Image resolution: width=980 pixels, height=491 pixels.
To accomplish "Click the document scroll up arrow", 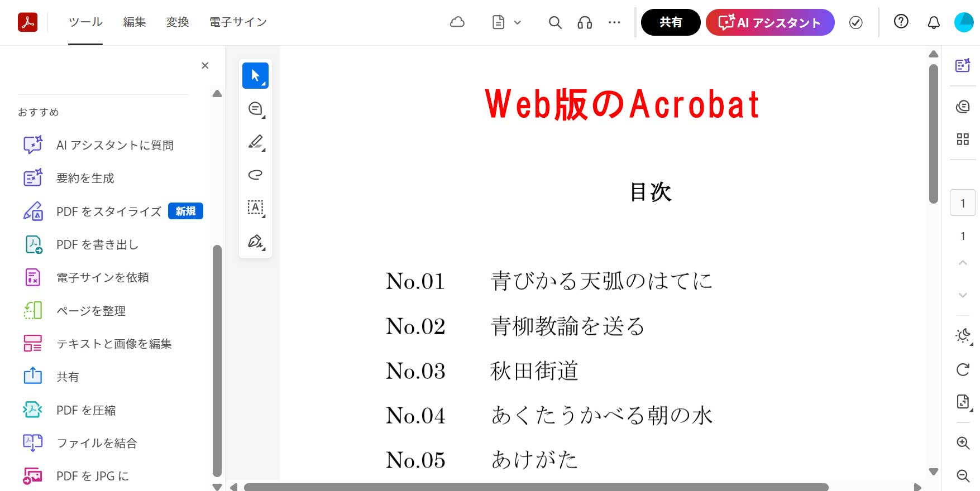I will 934,54.
